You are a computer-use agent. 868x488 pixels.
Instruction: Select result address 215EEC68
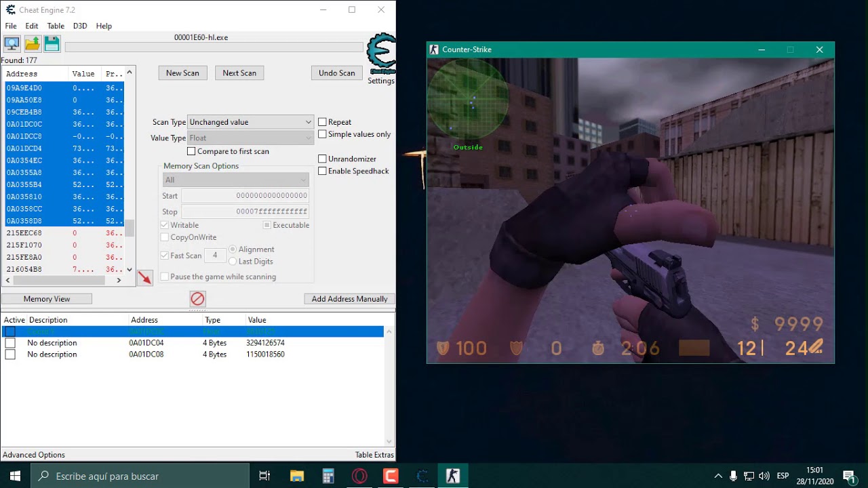click(x=24, y=233)
